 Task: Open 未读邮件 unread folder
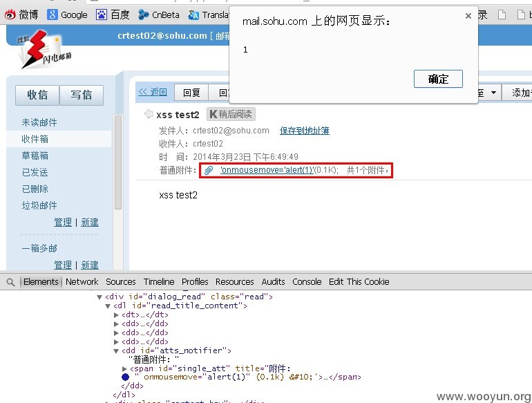click(x=39, y=122)
